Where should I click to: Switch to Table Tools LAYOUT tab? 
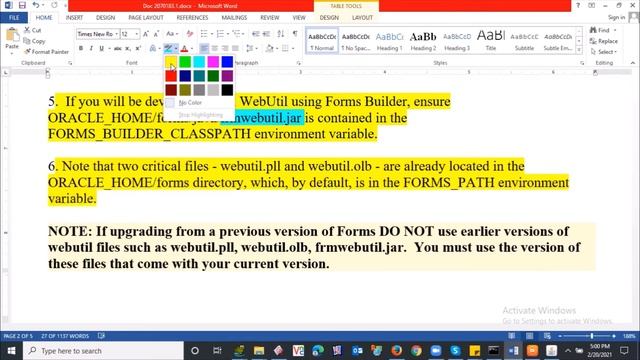coord(362,18)
